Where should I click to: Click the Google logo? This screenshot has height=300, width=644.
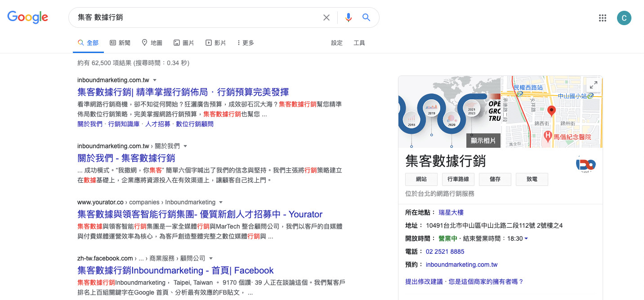point(27,18)
